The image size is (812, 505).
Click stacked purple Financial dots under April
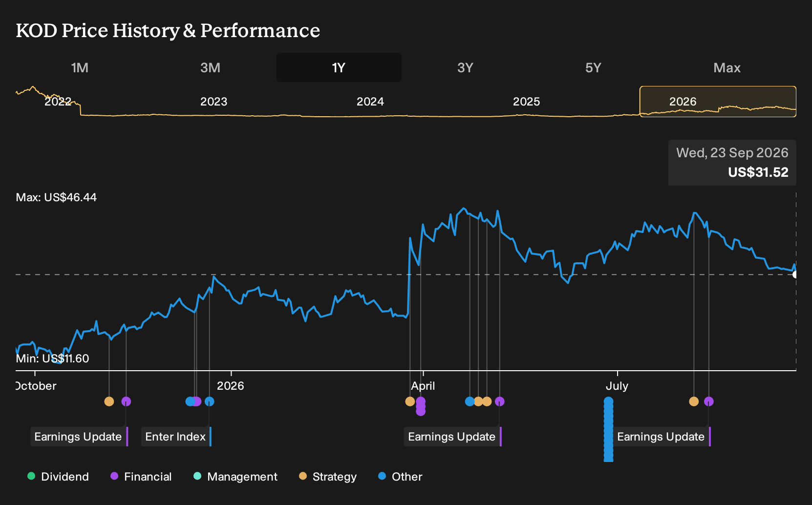click(421, 406)
